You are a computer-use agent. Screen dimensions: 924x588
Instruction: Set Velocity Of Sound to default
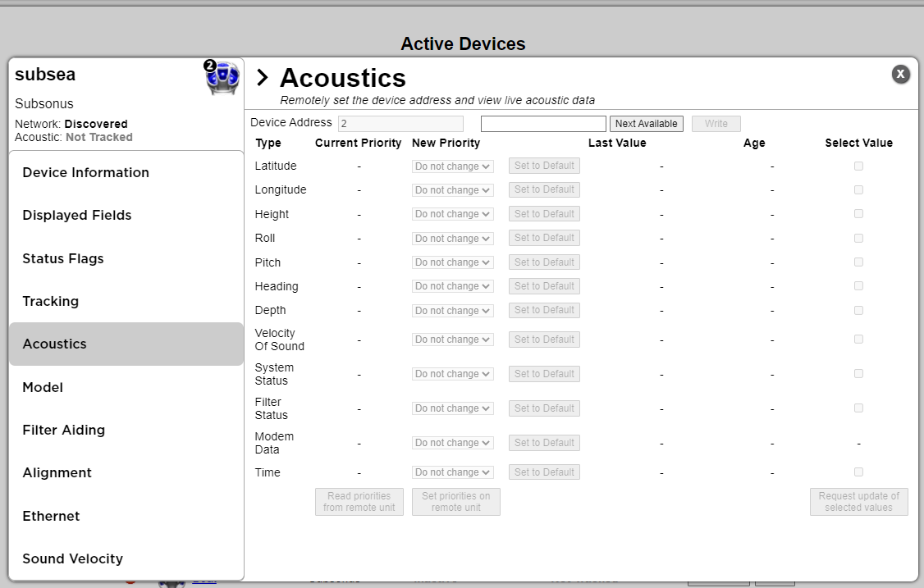pyautogui.click(x=545, y=340)
